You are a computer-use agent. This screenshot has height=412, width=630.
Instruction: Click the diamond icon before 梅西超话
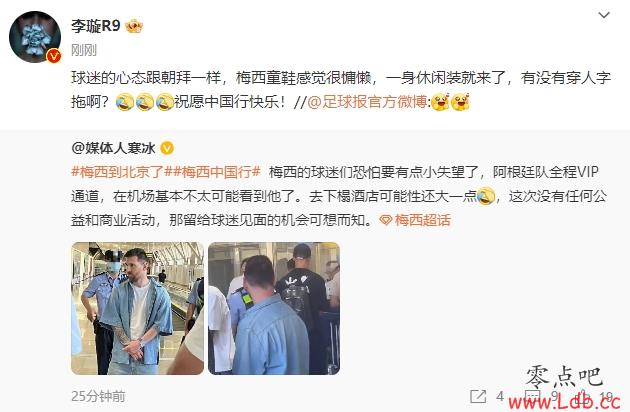tap(385, 220)
